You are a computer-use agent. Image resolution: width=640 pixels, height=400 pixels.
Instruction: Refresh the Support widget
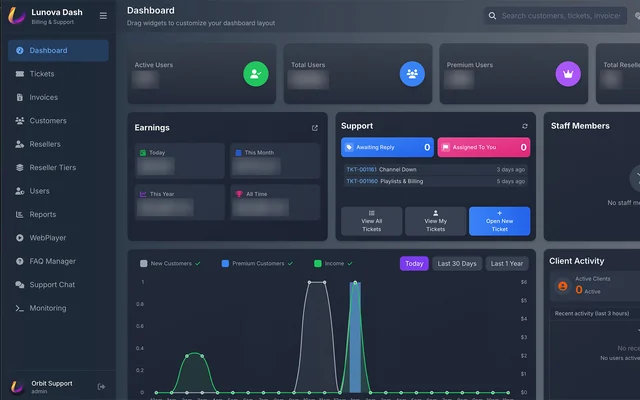coord(525,126)
